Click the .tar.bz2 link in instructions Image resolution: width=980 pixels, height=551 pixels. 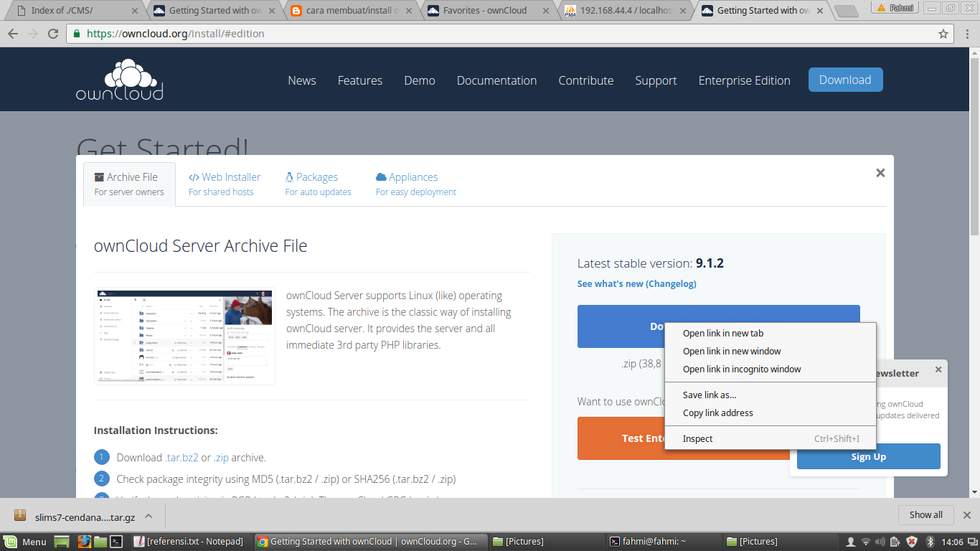pyautogui.click(x=182, y=457)
